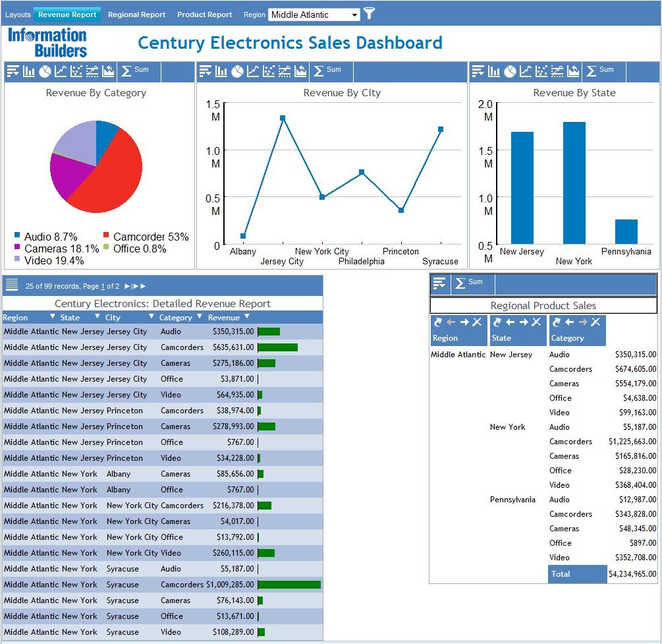Switch Revenue By City to pie chart
The width and height of the screenshot is (662, 644).
(237, 71)
